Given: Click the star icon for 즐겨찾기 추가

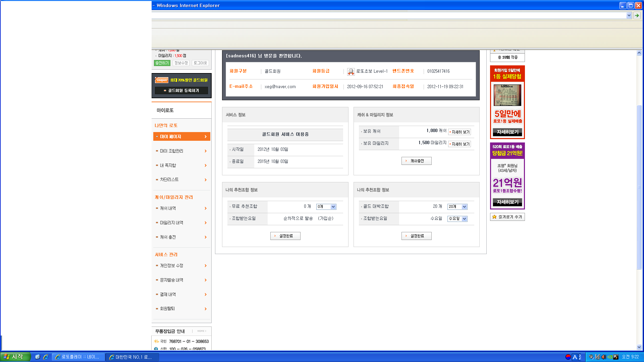Looking at the screenshot, I should point(494,217).
